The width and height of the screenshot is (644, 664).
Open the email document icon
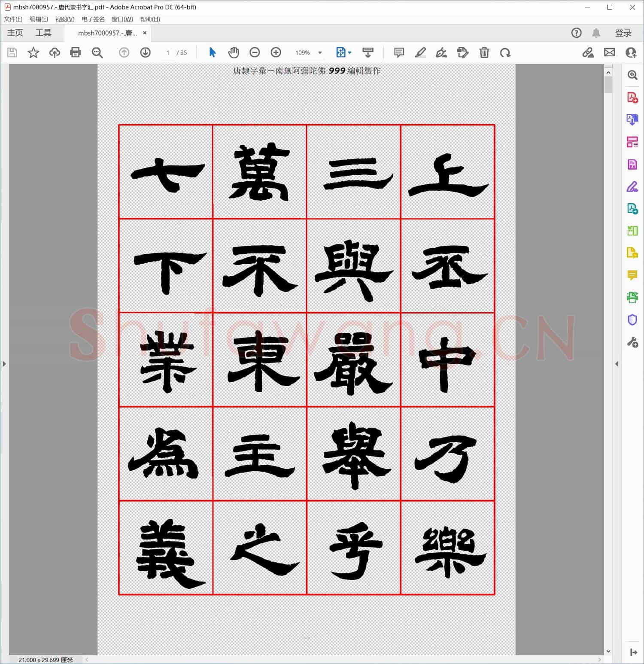(610, 52)
